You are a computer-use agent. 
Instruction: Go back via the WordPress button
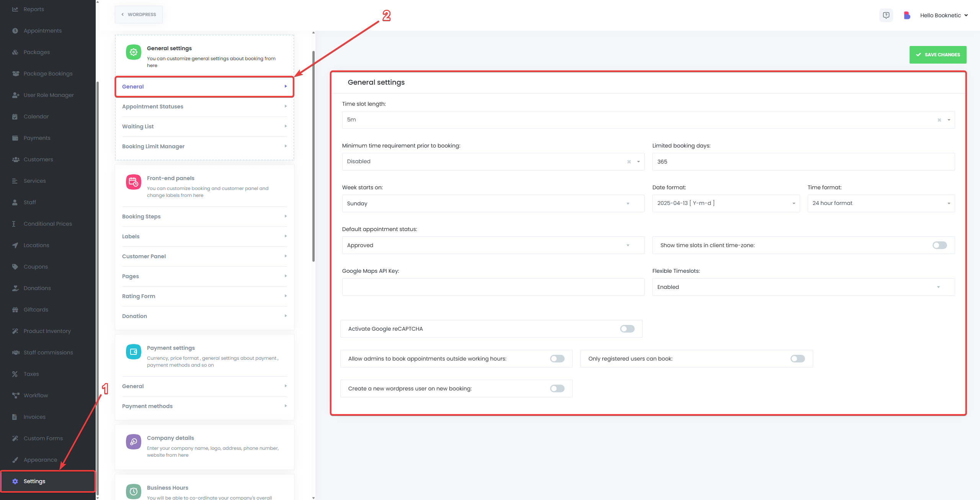(x=139, y=15)
